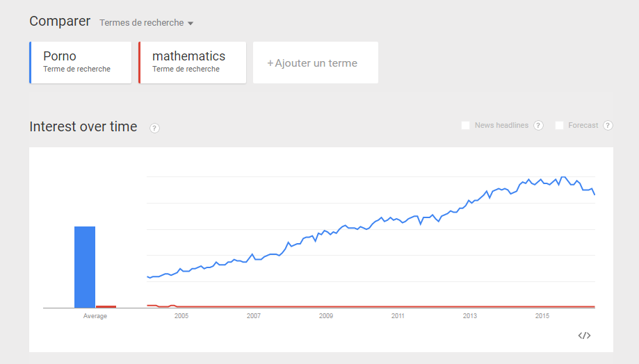Click the Average label under the bars

[x=95, y=316]
